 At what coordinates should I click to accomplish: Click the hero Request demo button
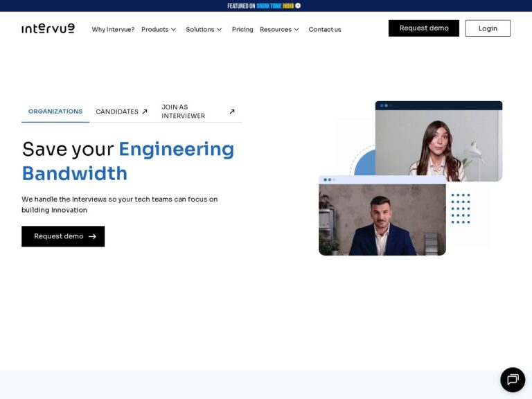(x=63, y=236)
